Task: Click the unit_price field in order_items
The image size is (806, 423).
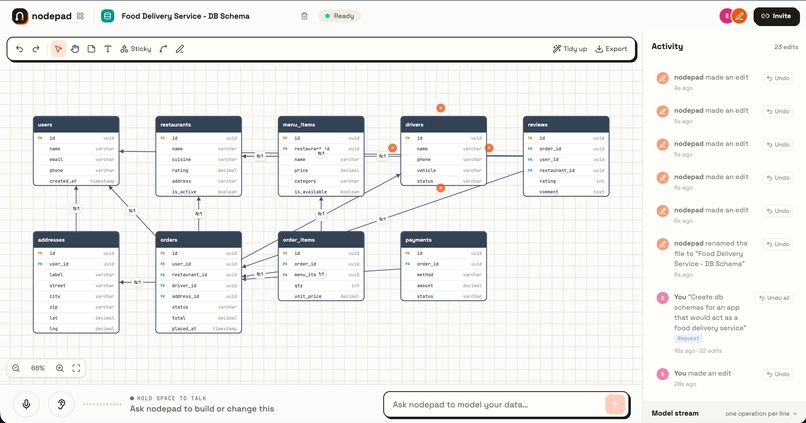Action: coord(321,296)
